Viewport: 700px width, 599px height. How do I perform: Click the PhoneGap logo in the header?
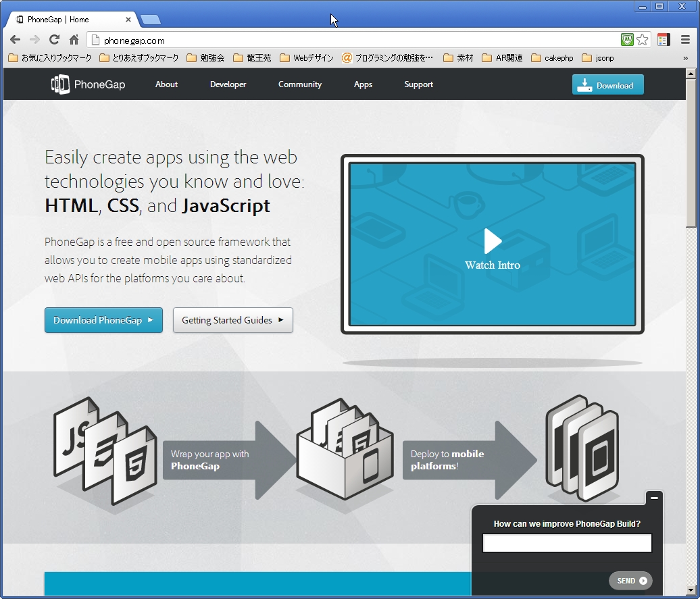click(88, 84)
